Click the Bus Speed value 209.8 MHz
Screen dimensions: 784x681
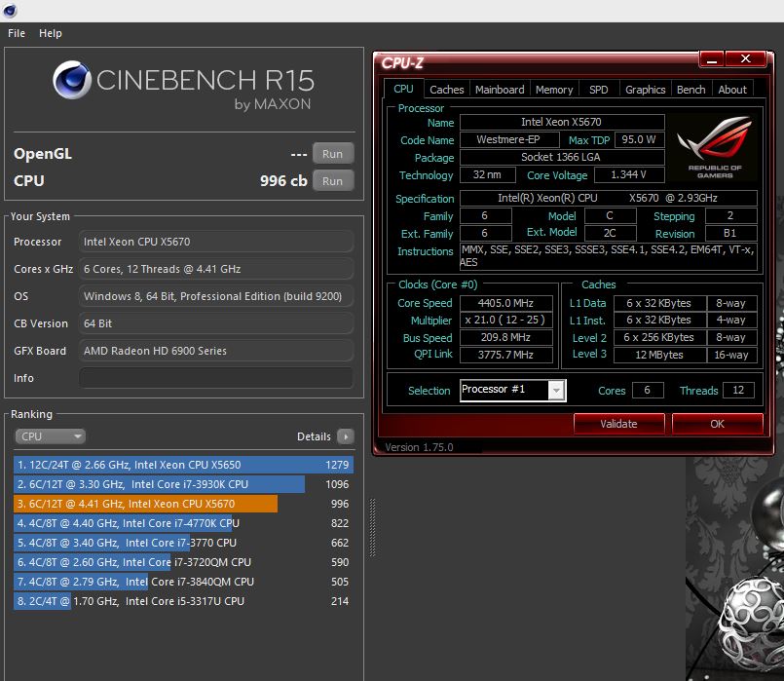click(506, 337)
